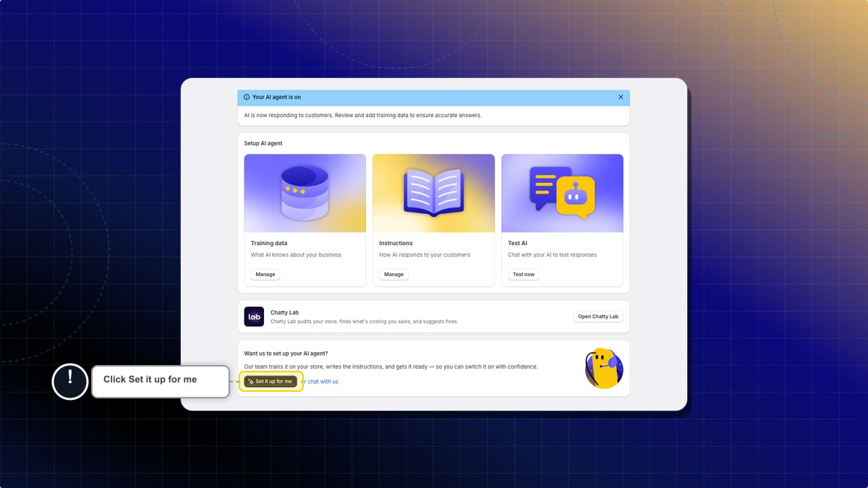This screenshot has width=868, height=488.
Task: Click 'How AI responds to your customers' text
Action: click(425, 255)
